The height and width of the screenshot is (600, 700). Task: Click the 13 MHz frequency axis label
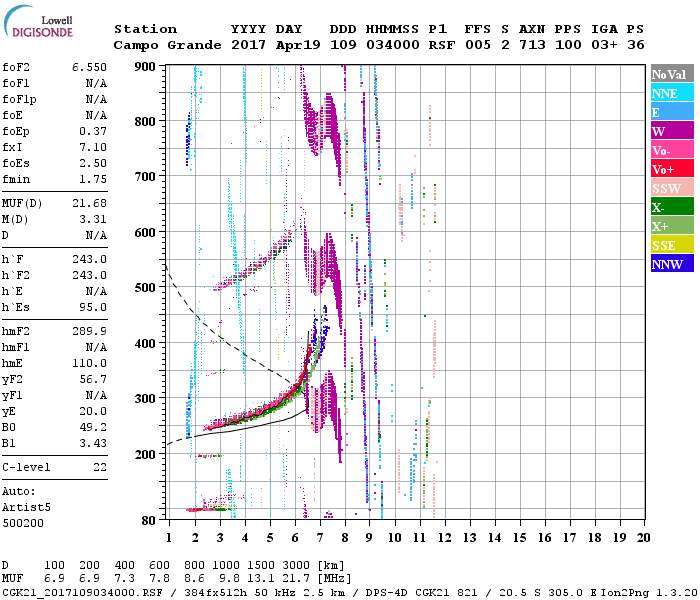point(470,538)
